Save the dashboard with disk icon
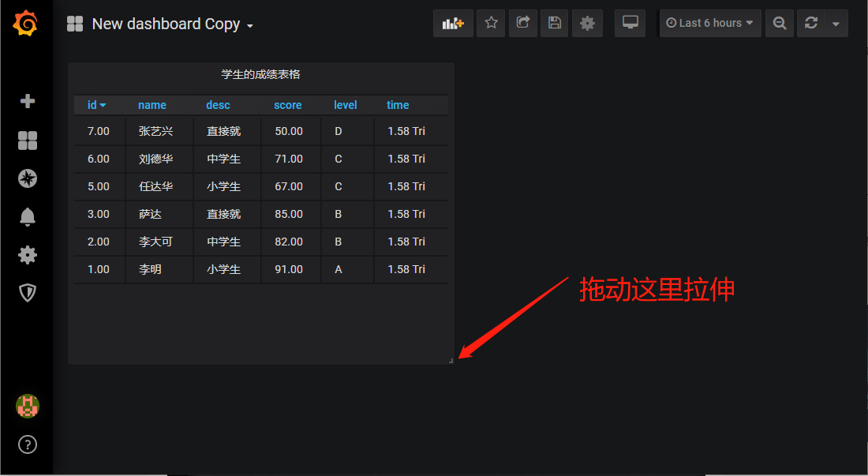868x476 pixels. (554, 23)
